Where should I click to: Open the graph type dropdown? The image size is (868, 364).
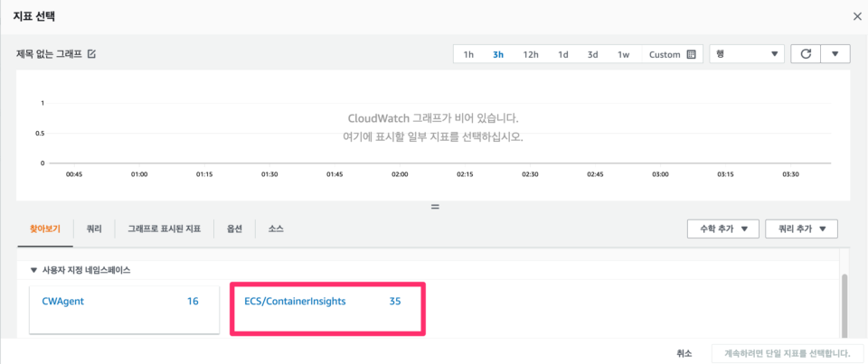point(747,54)
